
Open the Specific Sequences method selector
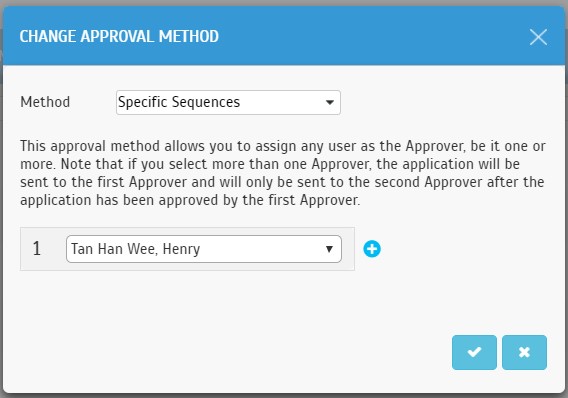pos(228,102)
